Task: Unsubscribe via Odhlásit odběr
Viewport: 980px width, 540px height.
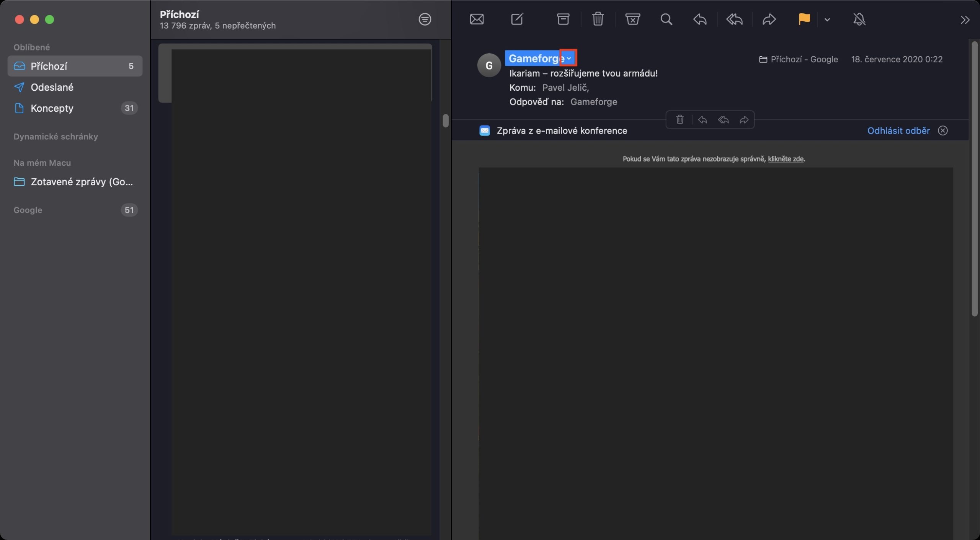Action: tap(898, 130)
